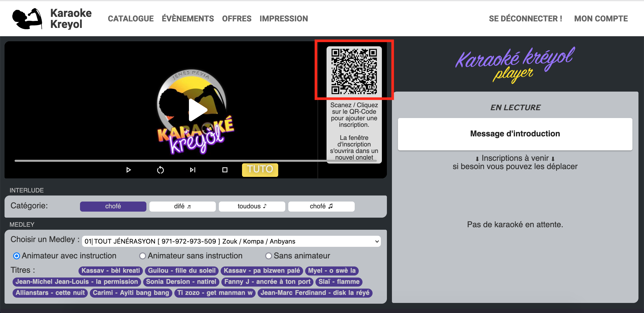Play the video from control bar
Image resolution: width=644 pixels, height=313 pixels.
pyautogui.click(x=128, y=170)
